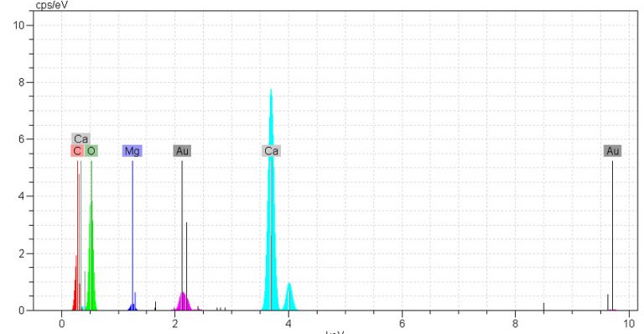Click the cps/eV axis title
644x334 pixels.
pos(52,5)
